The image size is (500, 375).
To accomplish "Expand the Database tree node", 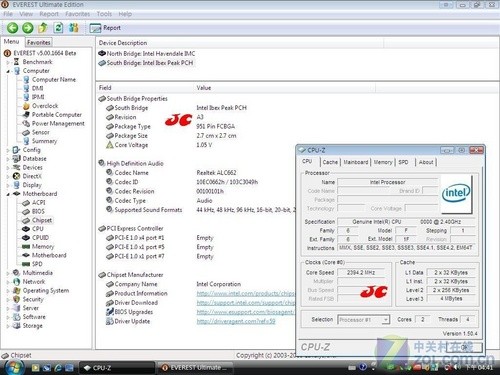I will tap(8, 159).
